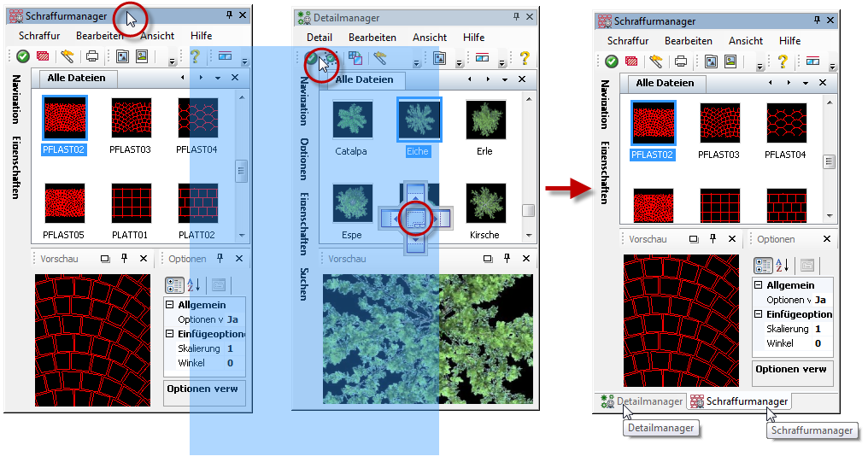Click the copy detail icon in the Detailmanager toolbar
Viewport: 868px width, 468px height.
[355, 58]
